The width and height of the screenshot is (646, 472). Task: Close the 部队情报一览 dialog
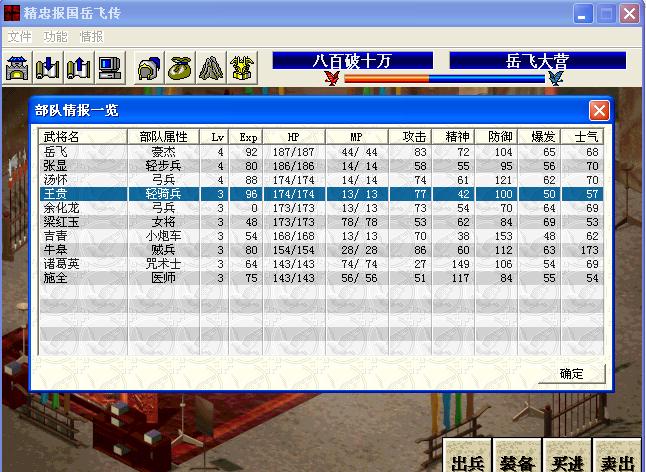tap(599, 110)
